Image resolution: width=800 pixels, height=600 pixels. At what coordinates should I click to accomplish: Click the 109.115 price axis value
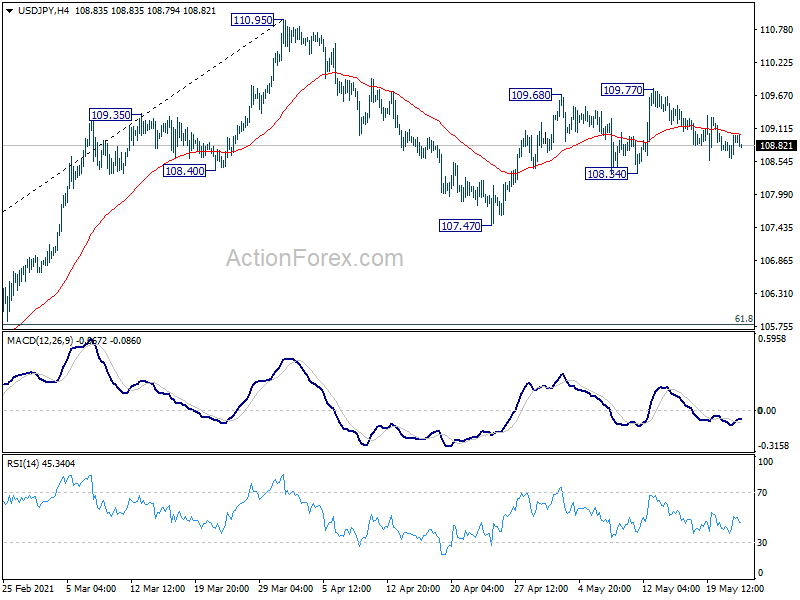(776, 129)
